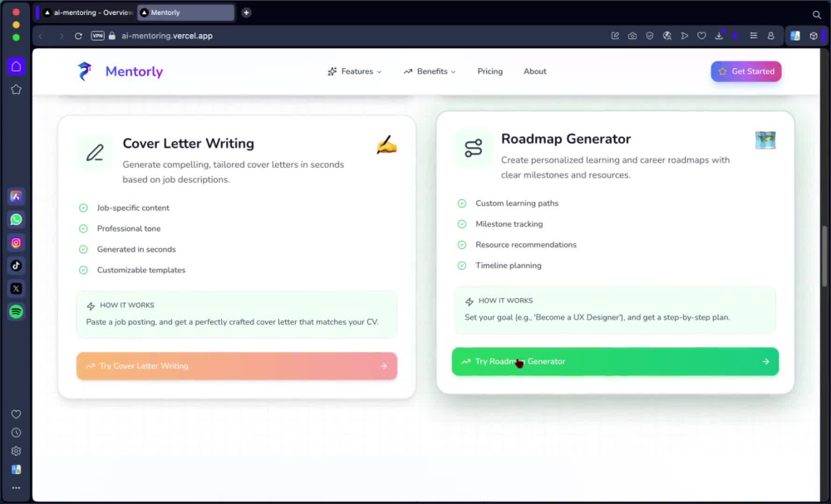Click the Mentorly logo icon
Screen dimensions: 831x504
tap(84, 71)
